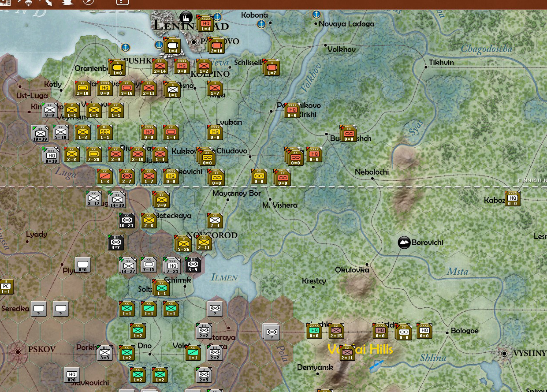The image size is (547, 392).
Task: Select the yellow mechanized unit 7=28
Action: (x=93, y=154)
